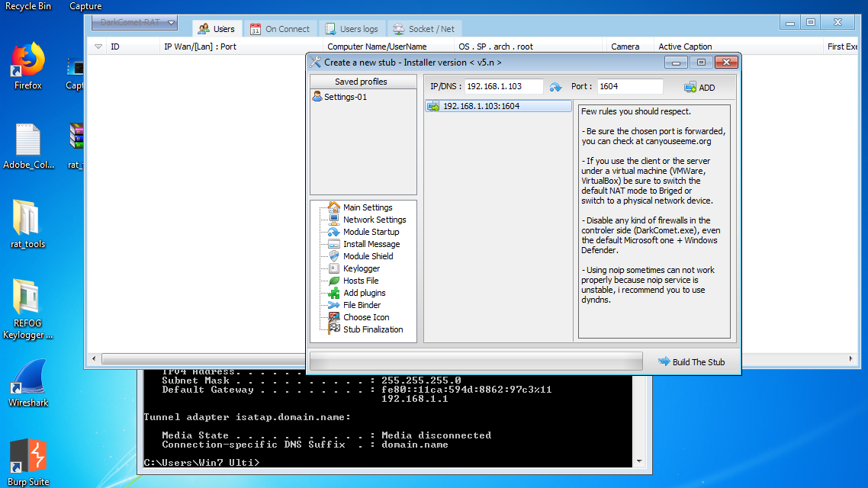Add the IP and port entry
This screenshot has height=488, width=868.
(x=699, y=88)
